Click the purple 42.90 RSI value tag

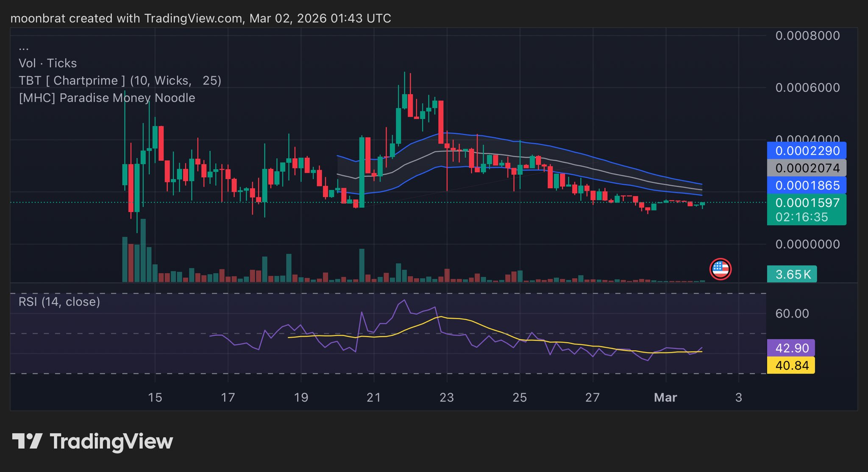point(791,348)
